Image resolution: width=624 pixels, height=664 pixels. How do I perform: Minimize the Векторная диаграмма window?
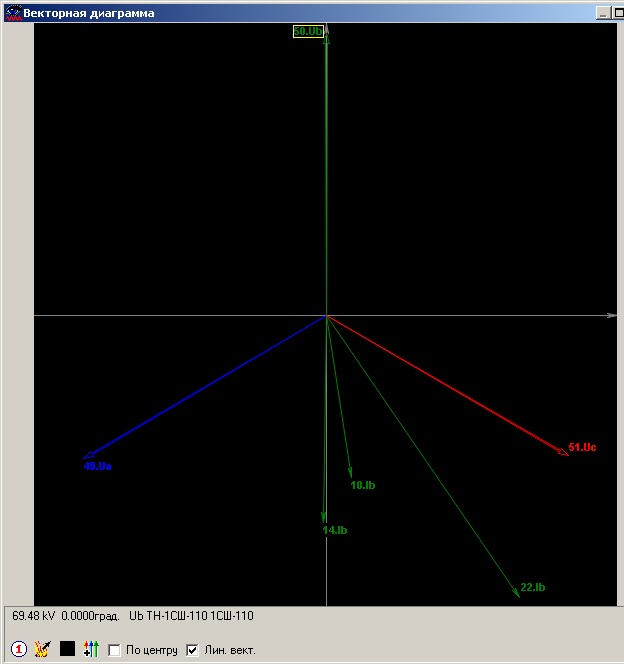click(603, 13)
